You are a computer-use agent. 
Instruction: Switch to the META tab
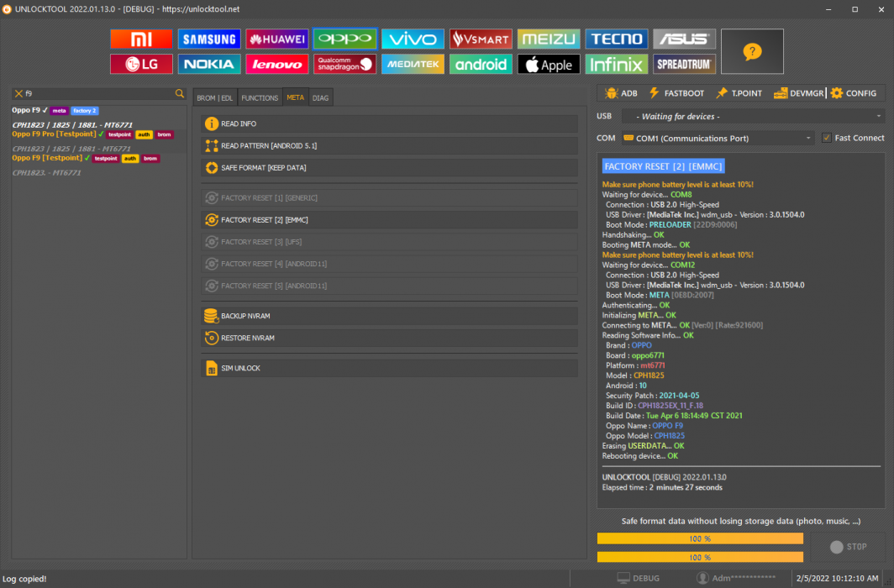tap(296, 97)
